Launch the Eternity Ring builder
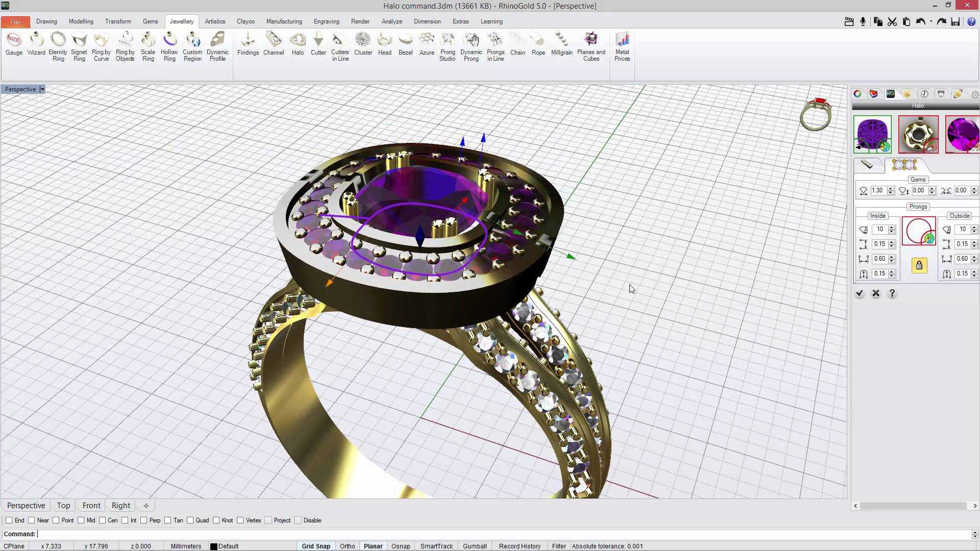 [x=58, y=47]
